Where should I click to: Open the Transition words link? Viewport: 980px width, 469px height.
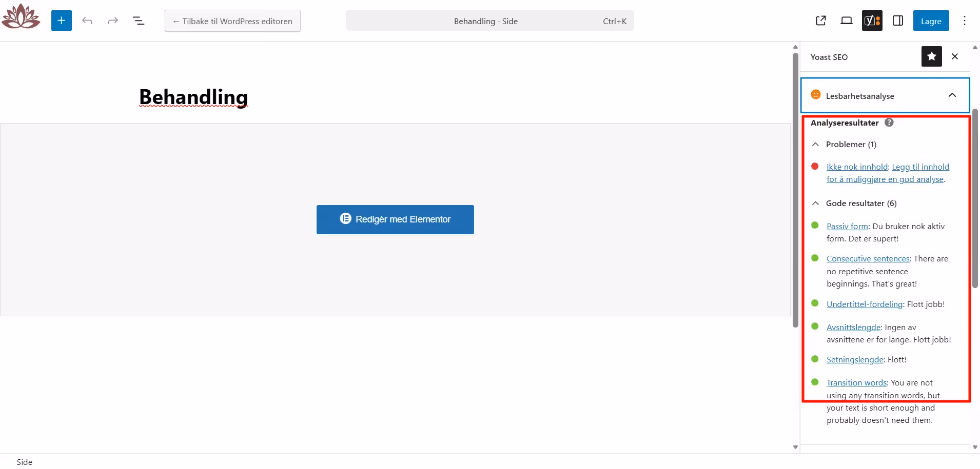[857, 383]
